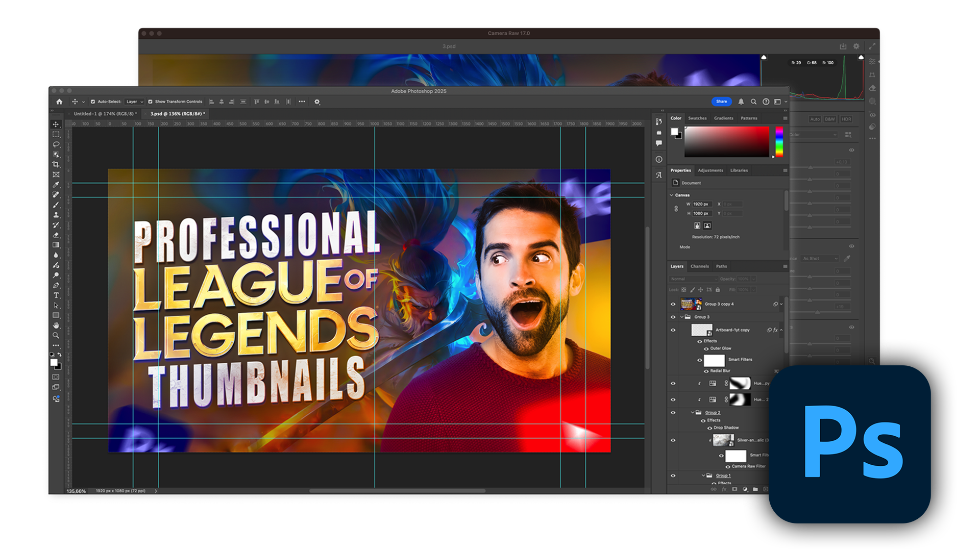This screenshot has height=551, width=980.
Task: Select the Pen tool
Action: click(x=56, y=285)
